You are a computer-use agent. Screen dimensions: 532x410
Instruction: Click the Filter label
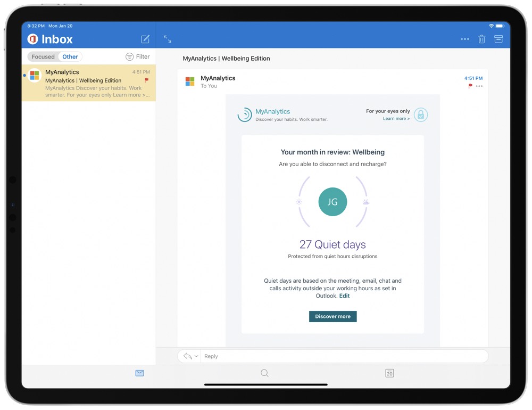coord(143,57)
